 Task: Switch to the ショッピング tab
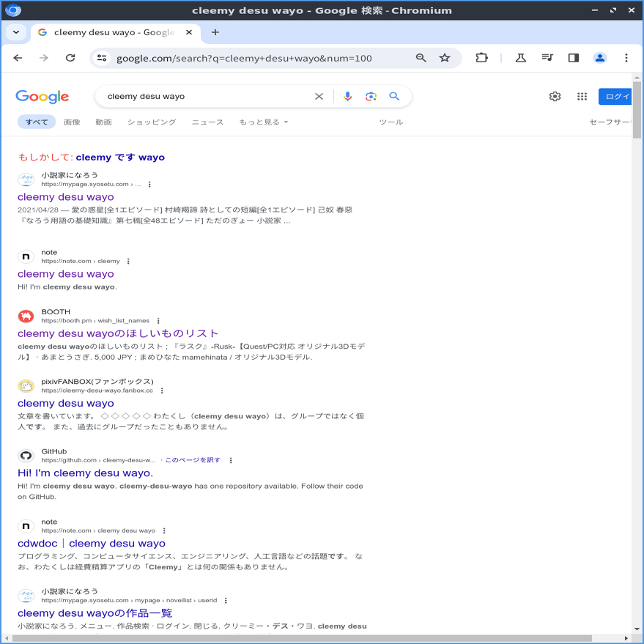coord(152,122)
